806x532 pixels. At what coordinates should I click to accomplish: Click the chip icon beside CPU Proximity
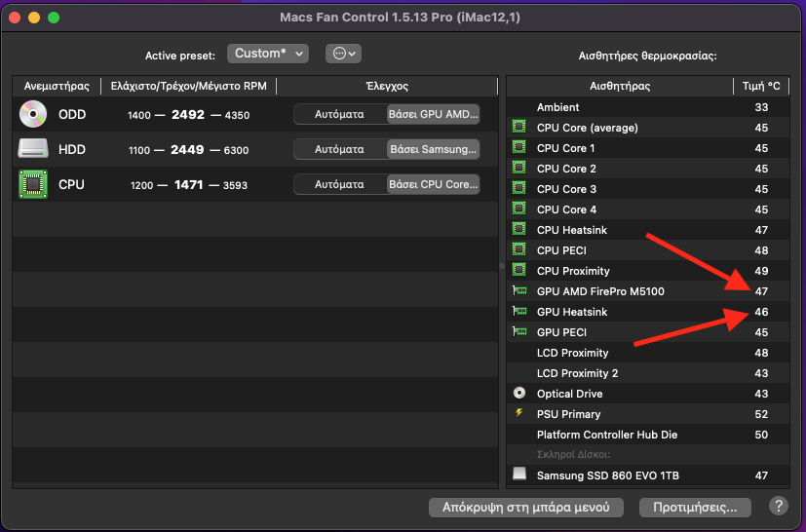pyautogui.click(x=519, y=270)
